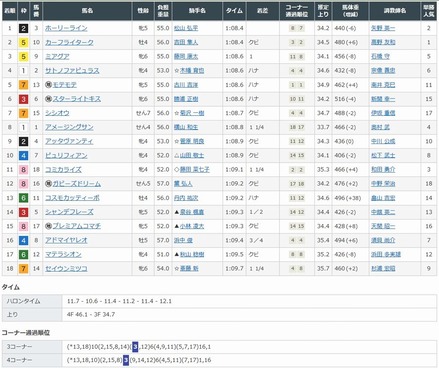Open horse link スターライトキス
Image resolution: width=439 pixels, height=368 pixels.
76,99
